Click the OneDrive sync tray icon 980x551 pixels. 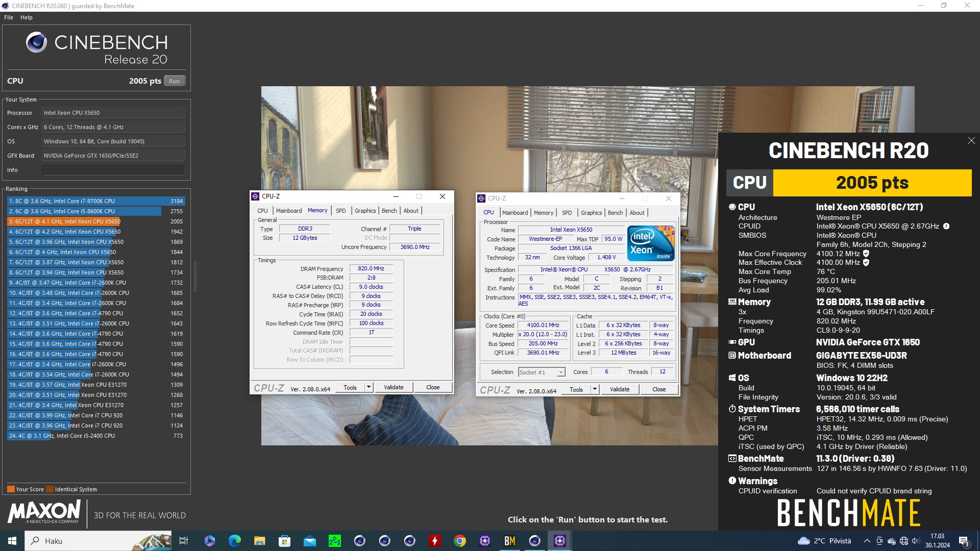[x=892, y=541]
